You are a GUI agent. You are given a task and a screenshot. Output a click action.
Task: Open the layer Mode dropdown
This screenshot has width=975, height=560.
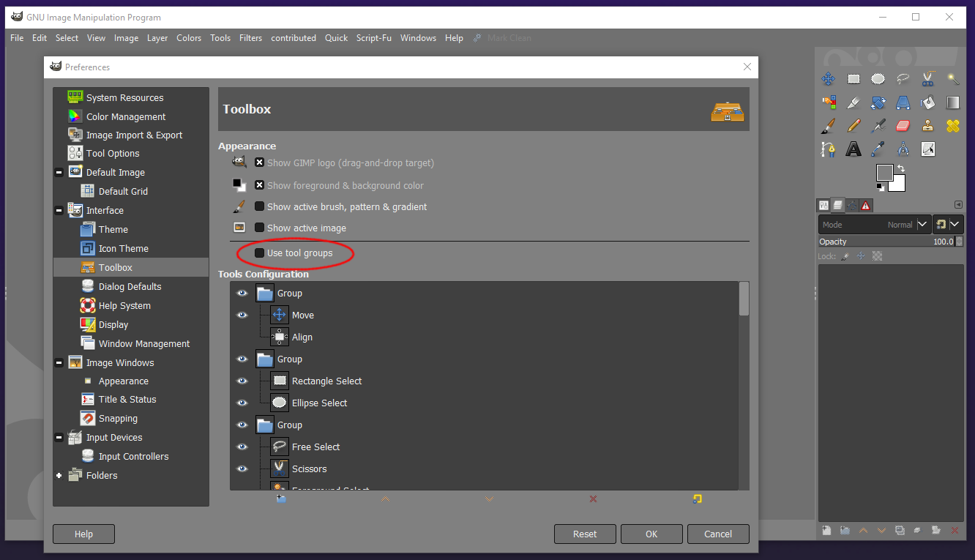[874, 225]
